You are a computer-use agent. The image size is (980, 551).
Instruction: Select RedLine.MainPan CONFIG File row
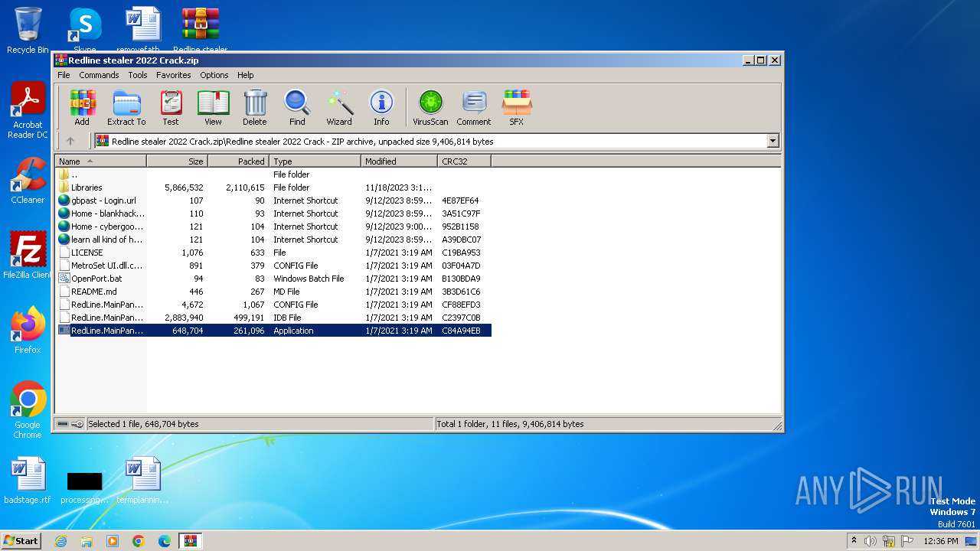[273, 305]
